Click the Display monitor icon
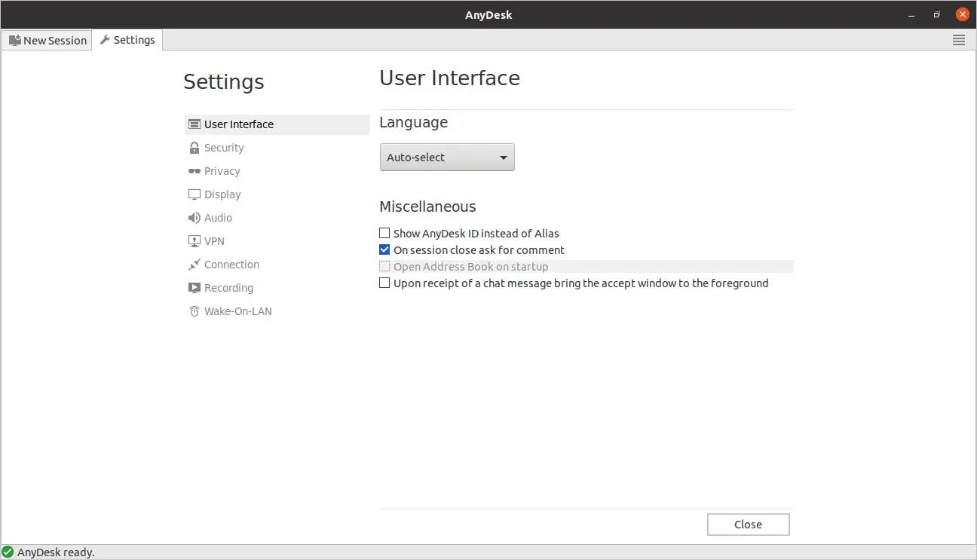 click(x=194, y=194)
